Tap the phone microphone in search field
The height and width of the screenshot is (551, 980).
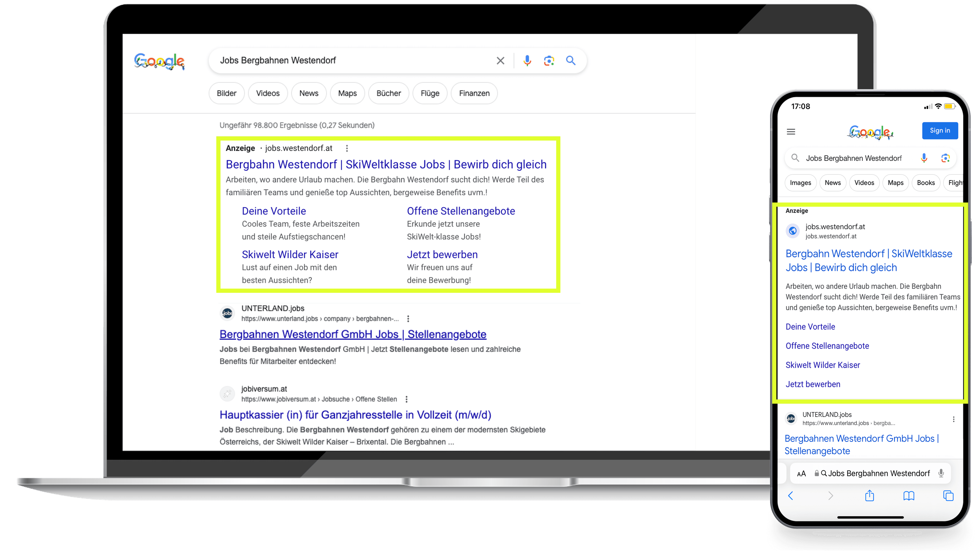coord(924,158)
